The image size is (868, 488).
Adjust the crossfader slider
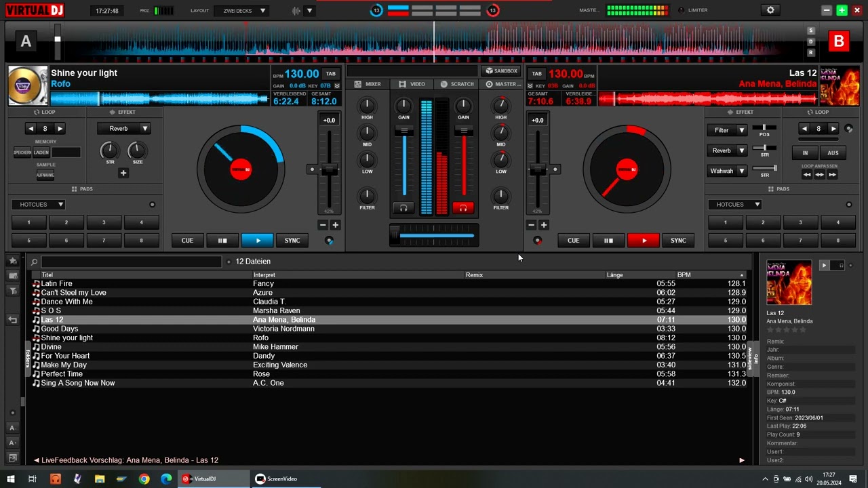[x=434, y=235]
